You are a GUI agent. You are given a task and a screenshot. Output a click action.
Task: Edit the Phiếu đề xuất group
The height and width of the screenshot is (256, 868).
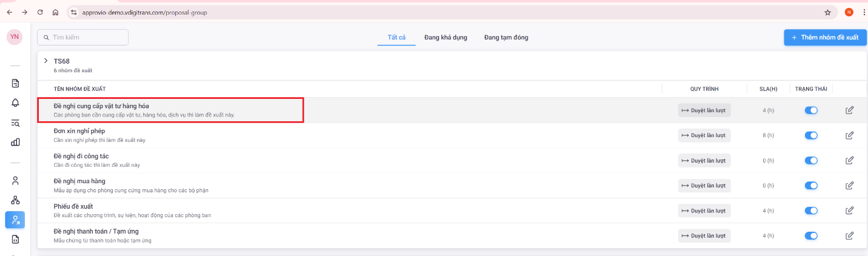point(849,211)
